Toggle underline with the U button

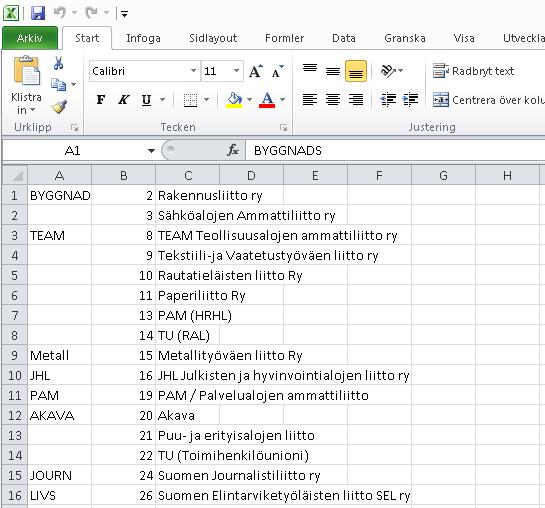pyautogui.click(x=146, y=100)
